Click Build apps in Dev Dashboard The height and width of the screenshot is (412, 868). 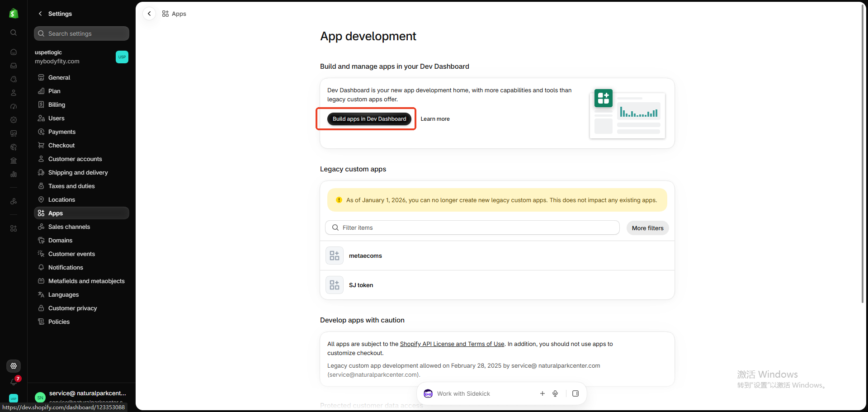[x=369, y=119]
